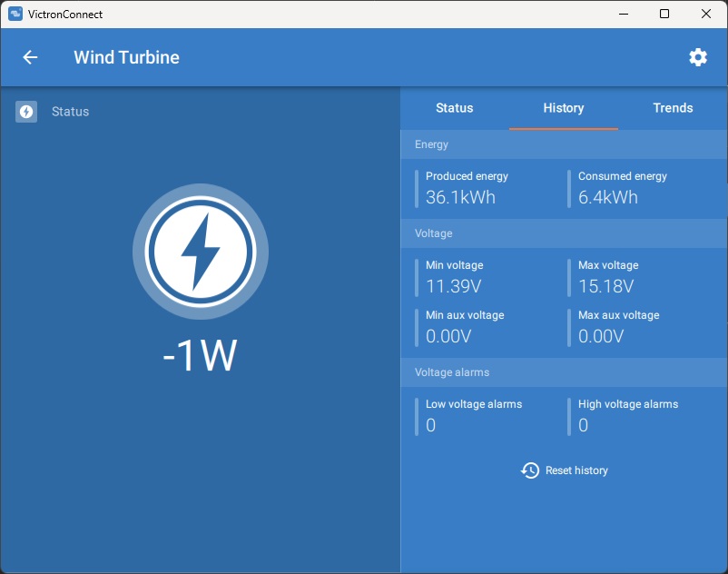The width and height of the screenshot is (728, 574).
Task: Close the VictronConnect window
Action: coord(705,14)
